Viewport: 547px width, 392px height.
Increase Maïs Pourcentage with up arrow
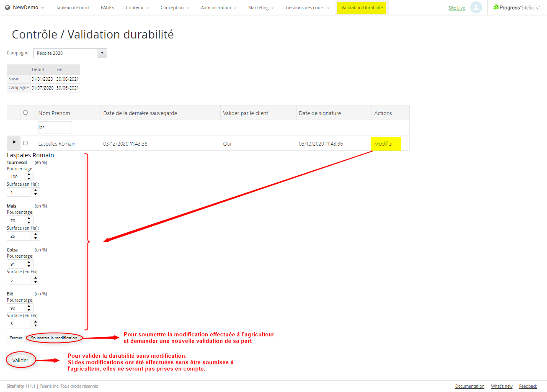[x=29, y=218]
